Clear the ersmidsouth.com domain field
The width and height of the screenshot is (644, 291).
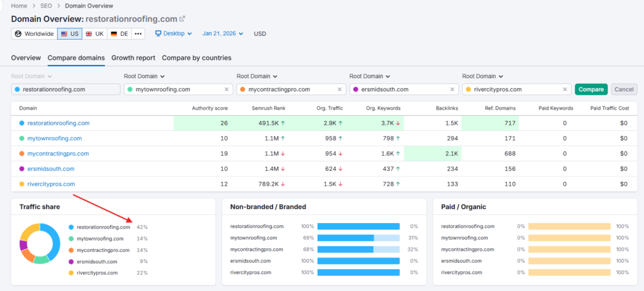coord(453,89)
